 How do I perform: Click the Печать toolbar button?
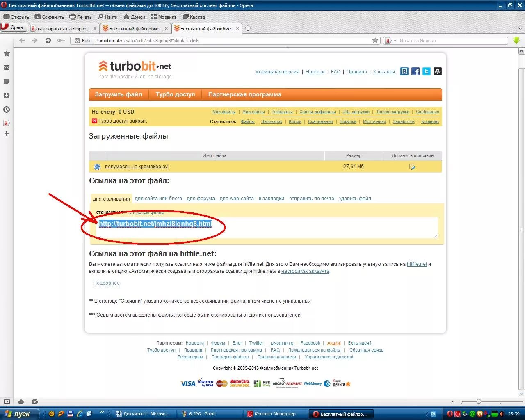pyautogui.click(x=81, y=17)
